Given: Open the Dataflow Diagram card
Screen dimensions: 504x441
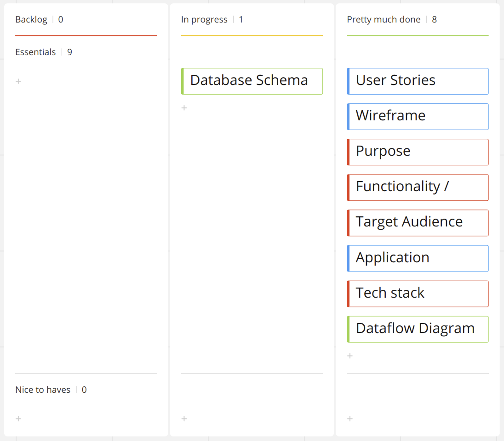Looking at the screenshot, I should 418,329.
